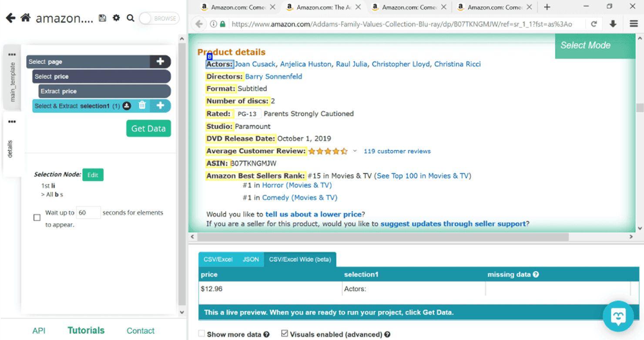The image size is (644, 340).
Task: Open main_template options ellipsis
Action: click(x=12, y=55)
